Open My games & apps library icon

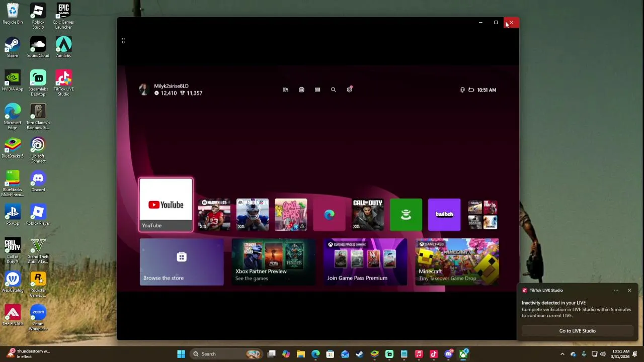[285, 89]
